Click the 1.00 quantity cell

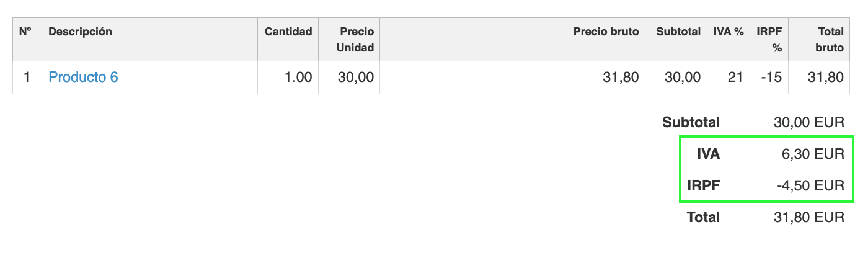(x=298, y=78)
